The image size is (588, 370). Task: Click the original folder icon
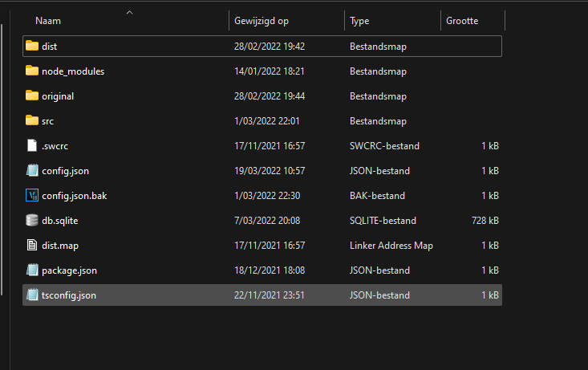coord(32,96)
